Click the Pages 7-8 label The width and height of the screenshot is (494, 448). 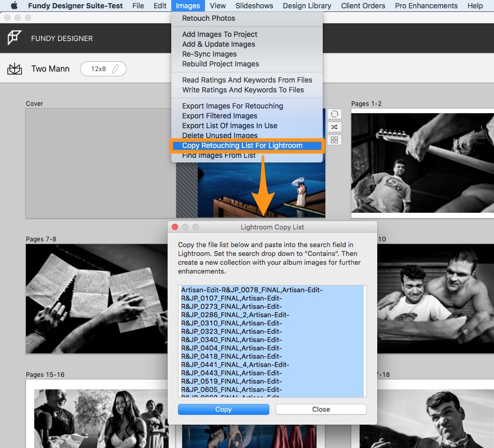click(x=41, y=239)
